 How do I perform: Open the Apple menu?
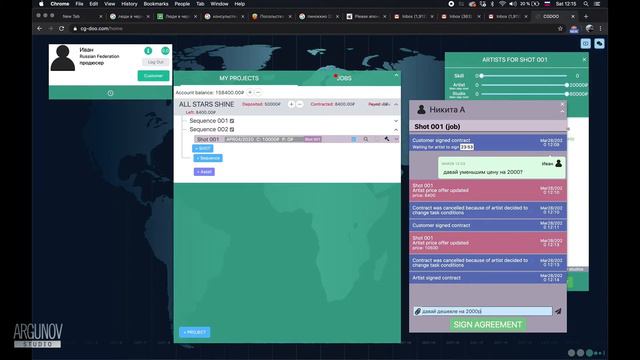[41, 4]
